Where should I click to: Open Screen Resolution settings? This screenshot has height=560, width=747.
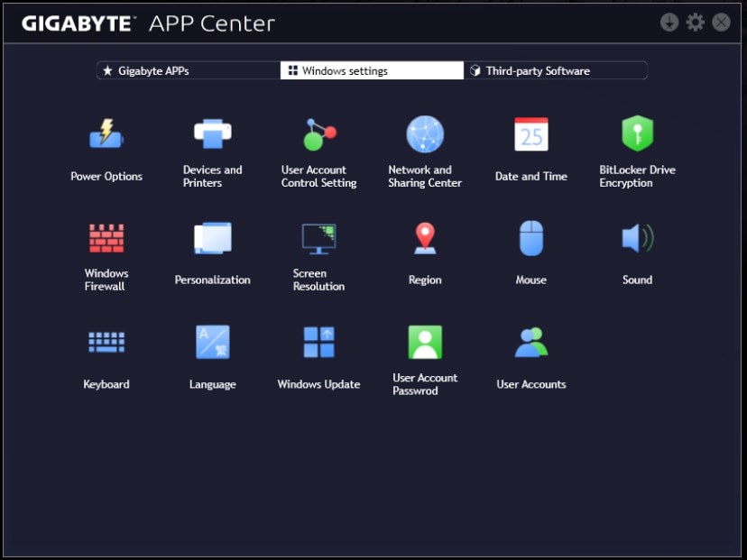tap(318, 239)
